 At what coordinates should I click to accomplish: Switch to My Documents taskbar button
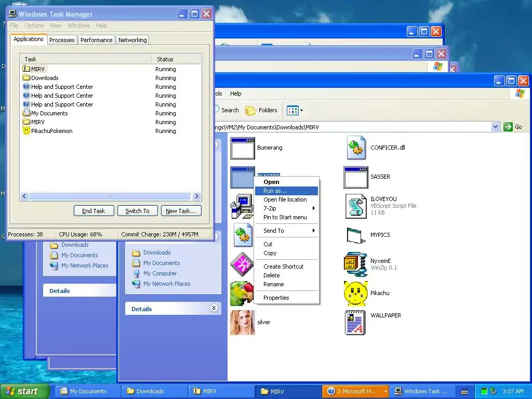pyautogui.click(x=87, y=391)
